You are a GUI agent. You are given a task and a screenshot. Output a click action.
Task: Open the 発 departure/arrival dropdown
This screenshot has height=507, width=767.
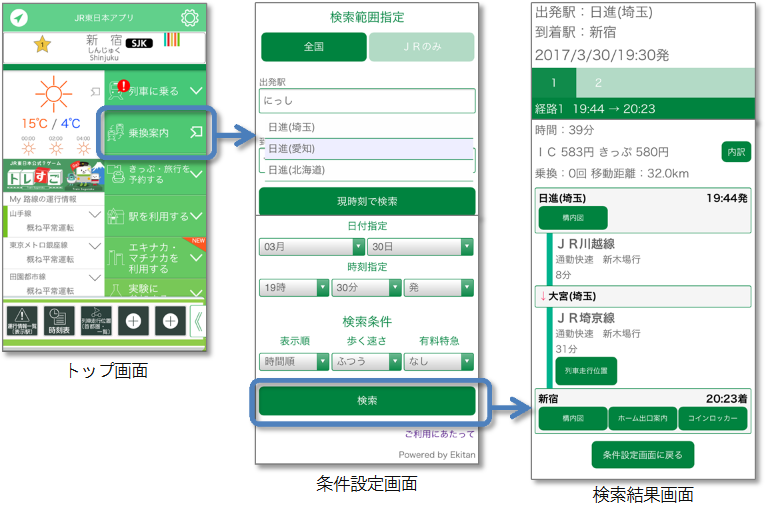pos(439,288)
